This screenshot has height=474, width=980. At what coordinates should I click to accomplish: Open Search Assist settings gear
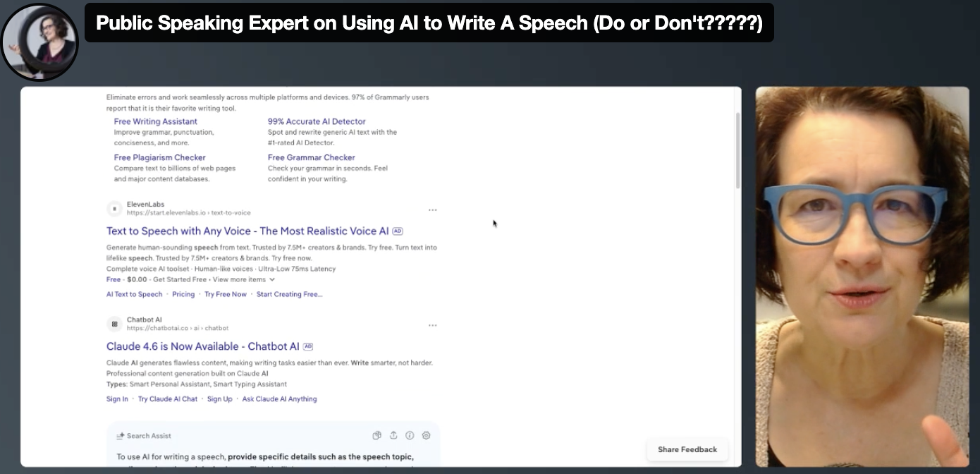(426, 435)
